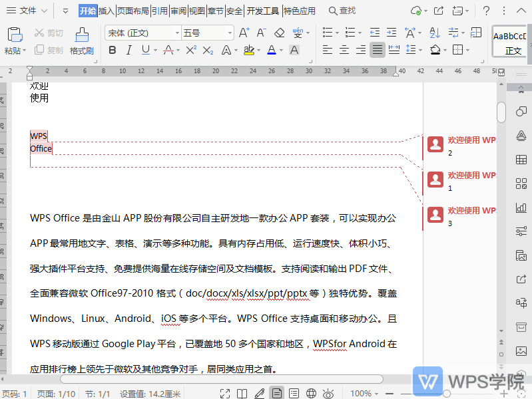Toggle justified text alignment
Screen dimensions: 532x399
pos(378,50)
